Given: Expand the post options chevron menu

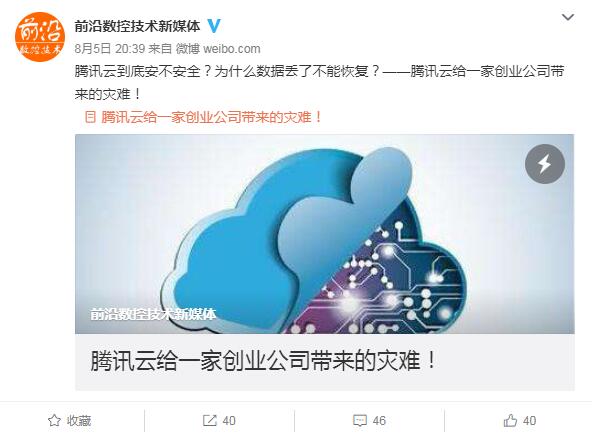Looking at the screenshot, I should click(568, 17).
